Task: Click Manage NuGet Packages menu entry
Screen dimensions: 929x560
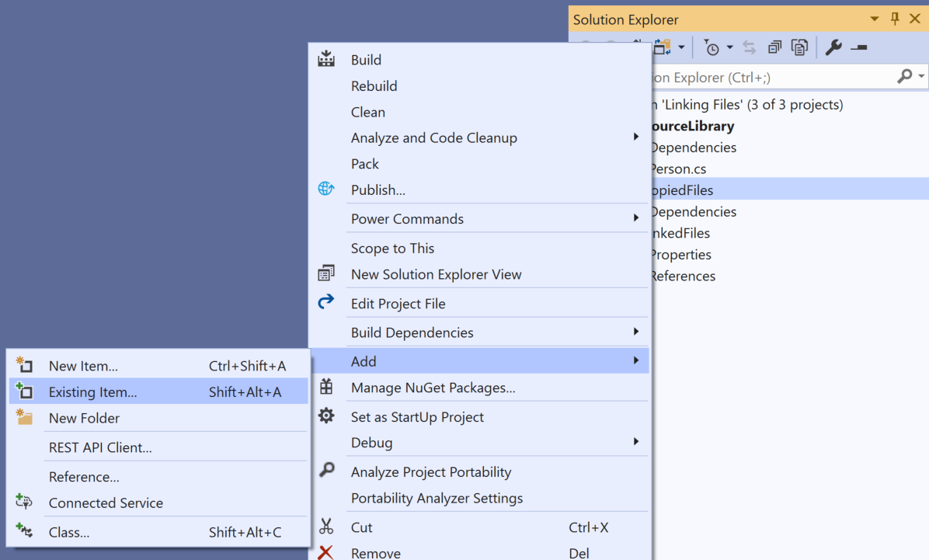Action: click(x=433, y=388)
